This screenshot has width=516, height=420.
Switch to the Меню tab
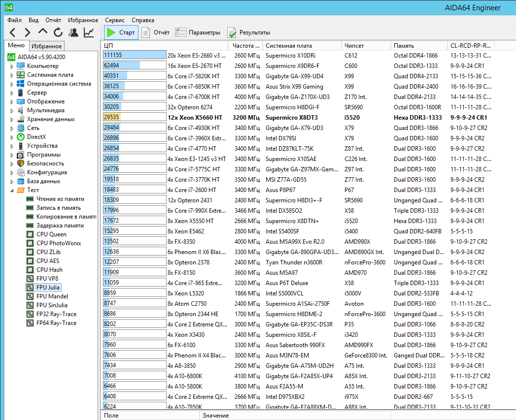click(16, 45)
